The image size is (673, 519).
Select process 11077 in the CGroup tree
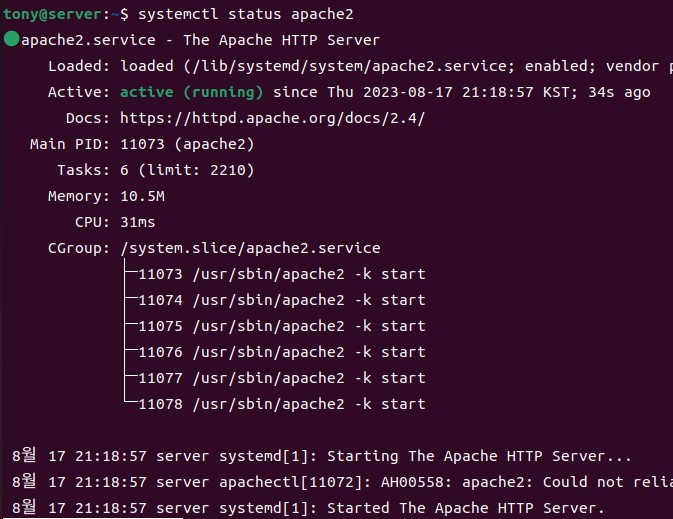pyautogui.click(x=281, y=378)
